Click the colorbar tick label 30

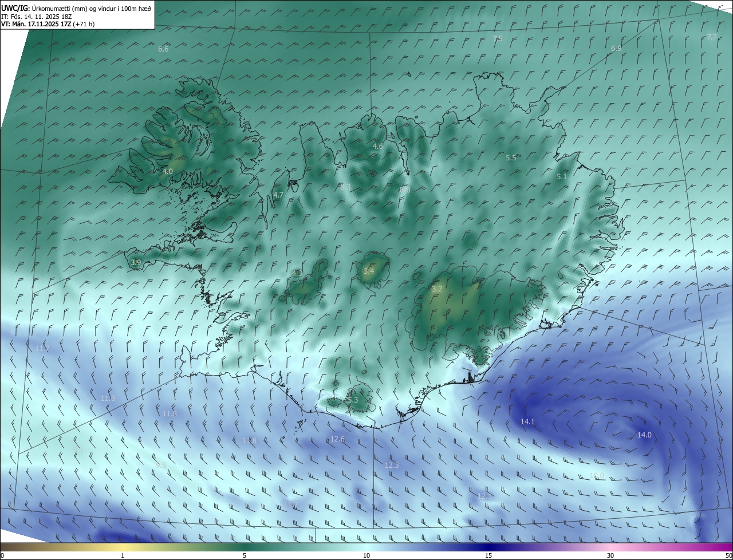[610, 556]
